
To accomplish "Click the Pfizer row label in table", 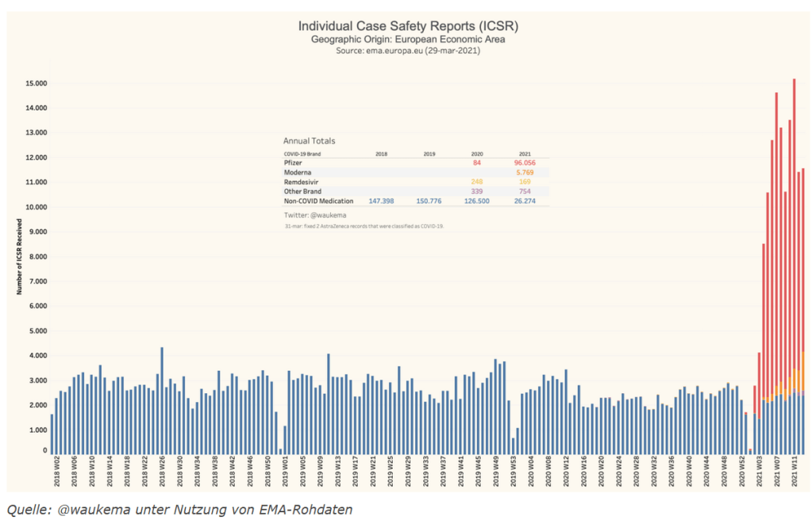I will (x=294, y=162).
